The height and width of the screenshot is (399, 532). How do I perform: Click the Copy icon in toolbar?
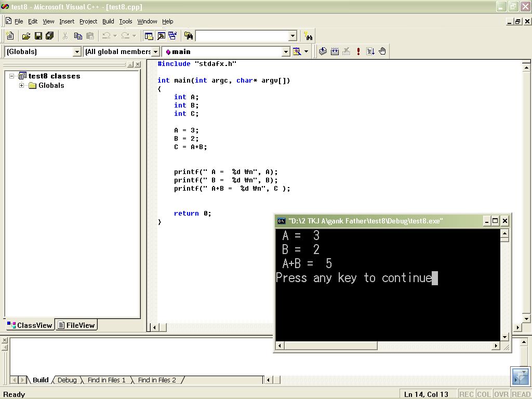[78, 36]
